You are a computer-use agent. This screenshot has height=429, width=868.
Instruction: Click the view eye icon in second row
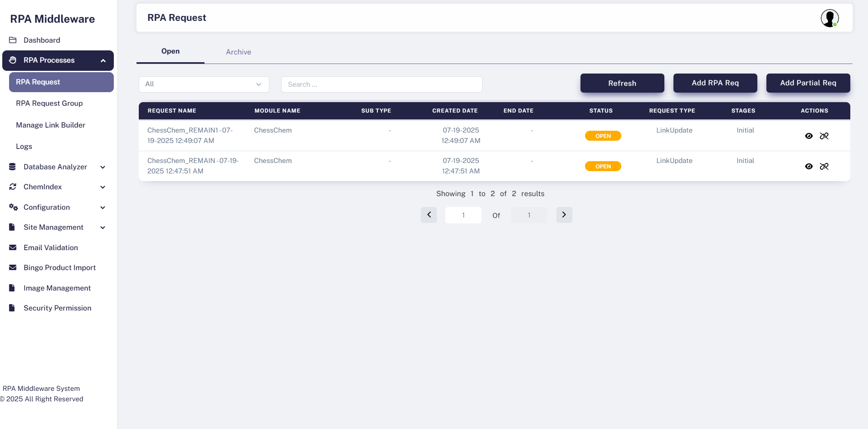point(809,167)
